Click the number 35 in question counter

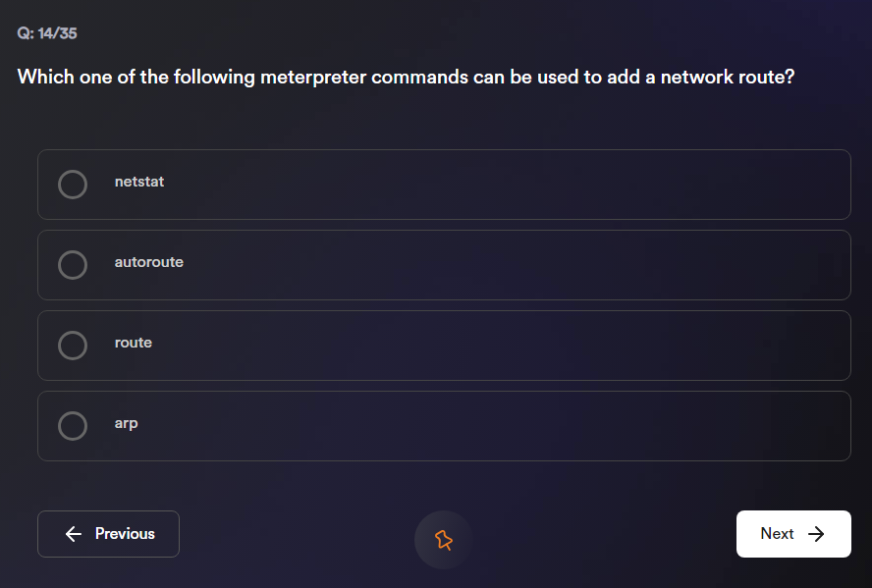pyautogui.click(x=68, y=33)
